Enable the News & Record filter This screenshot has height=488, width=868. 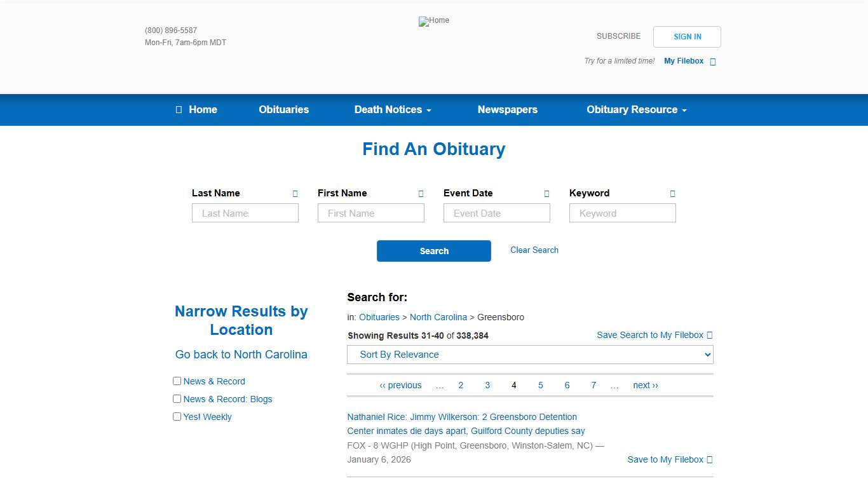(x=177, y=381)
